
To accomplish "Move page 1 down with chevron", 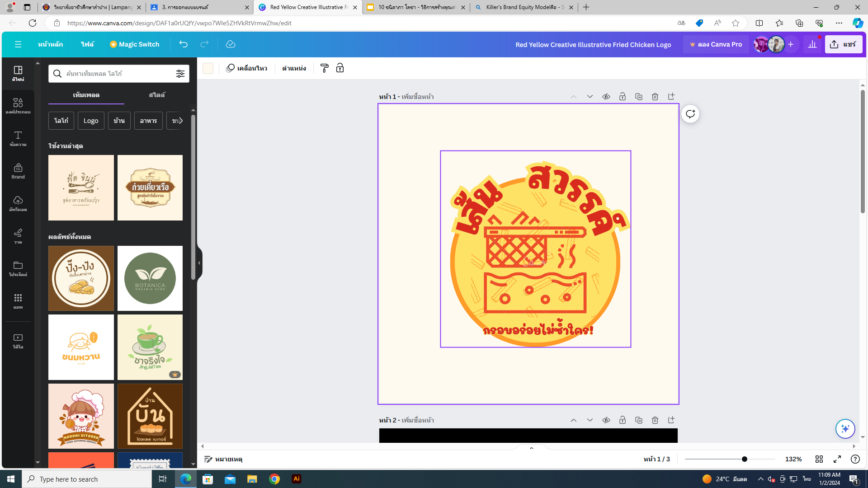I will (x=590, y=97).
